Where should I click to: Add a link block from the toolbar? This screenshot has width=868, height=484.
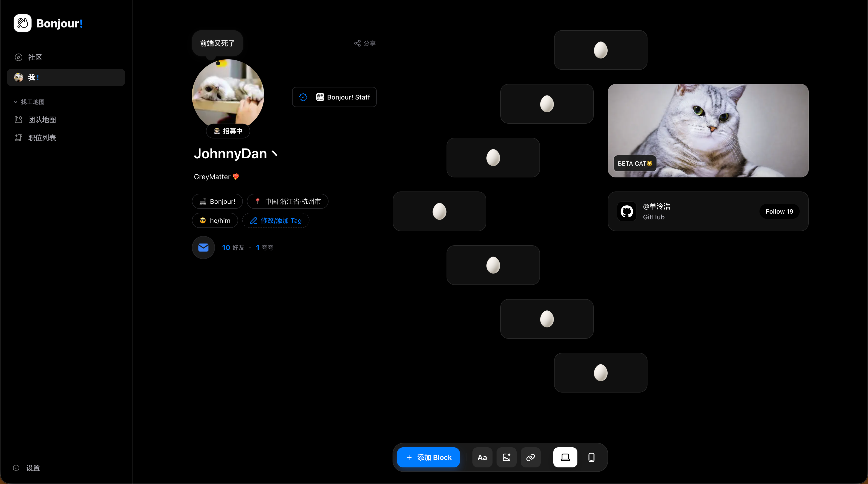pos(531,457)
